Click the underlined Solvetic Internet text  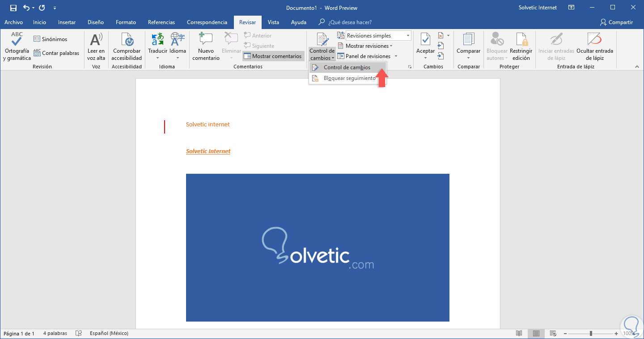tap(208, 151)
